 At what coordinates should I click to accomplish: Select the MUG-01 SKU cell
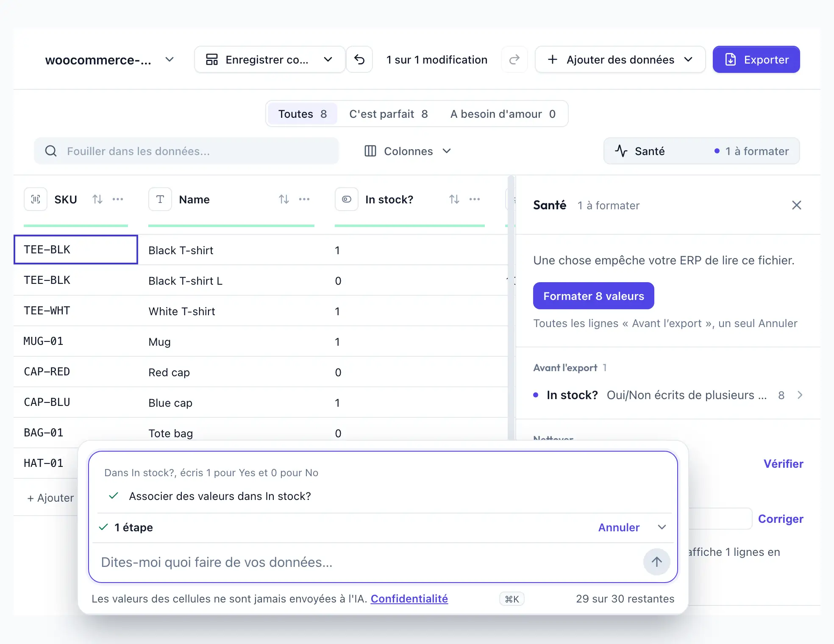(x=76, y=341)
